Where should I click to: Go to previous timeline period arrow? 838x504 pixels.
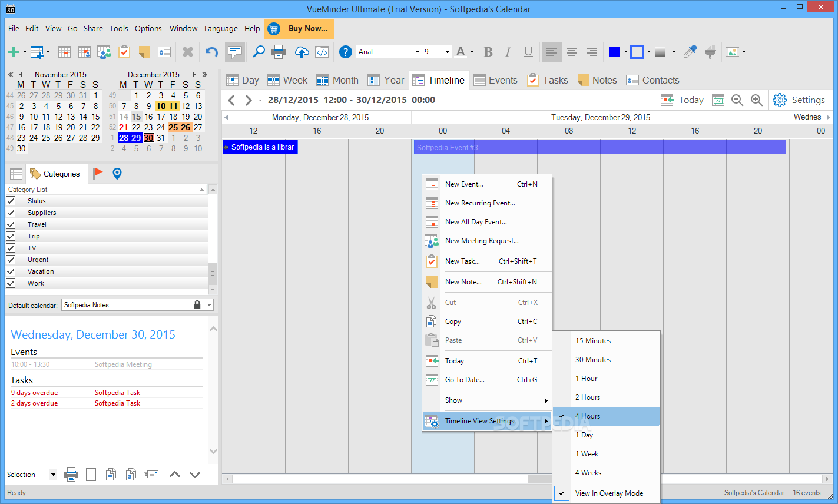[231, 100]
